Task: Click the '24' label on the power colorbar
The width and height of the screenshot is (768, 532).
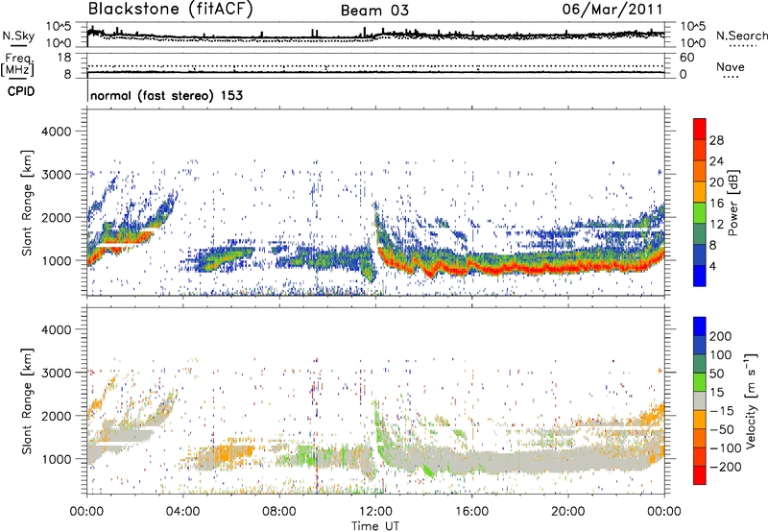Action: click(716, 161)
